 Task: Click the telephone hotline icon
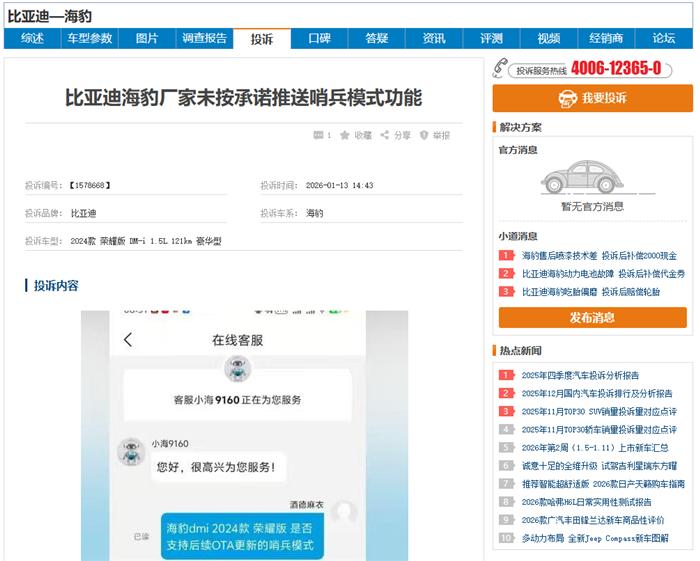click(x=502, y=68)
